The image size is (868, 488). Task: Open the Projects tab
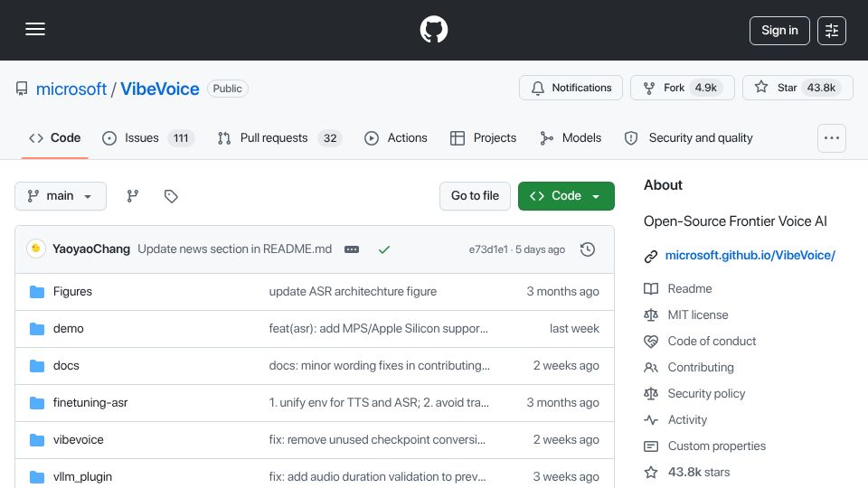click(483, 137)
